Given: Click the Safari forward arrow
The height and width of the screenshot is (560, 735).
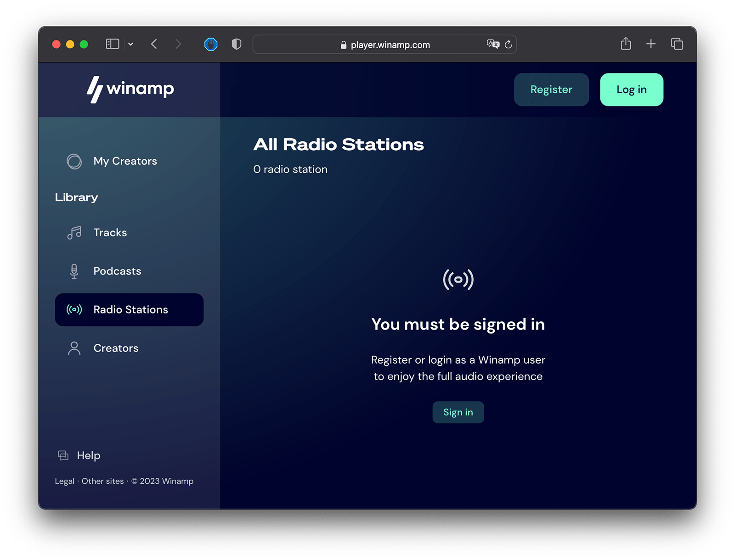Looking at the screenshot, I should coord(178,44).
